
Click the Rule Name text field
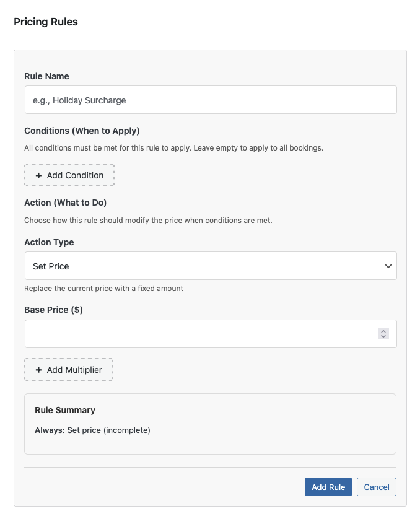coord(210,100)
